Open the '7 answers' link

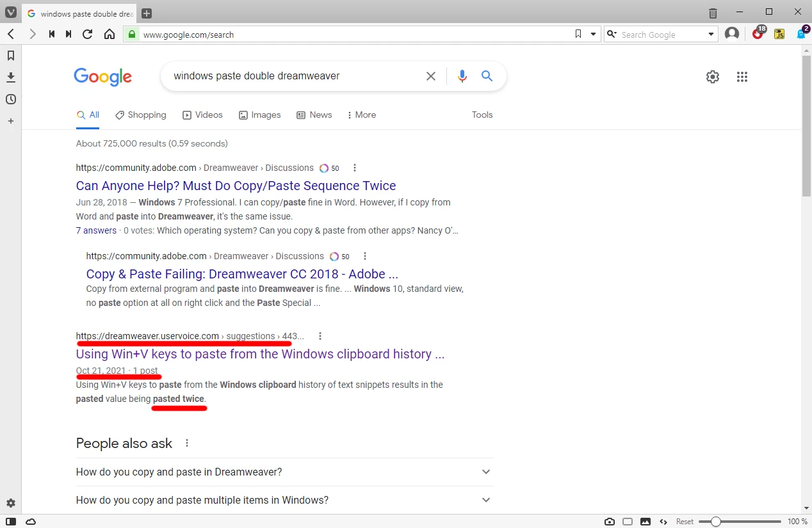pos(96,230)
